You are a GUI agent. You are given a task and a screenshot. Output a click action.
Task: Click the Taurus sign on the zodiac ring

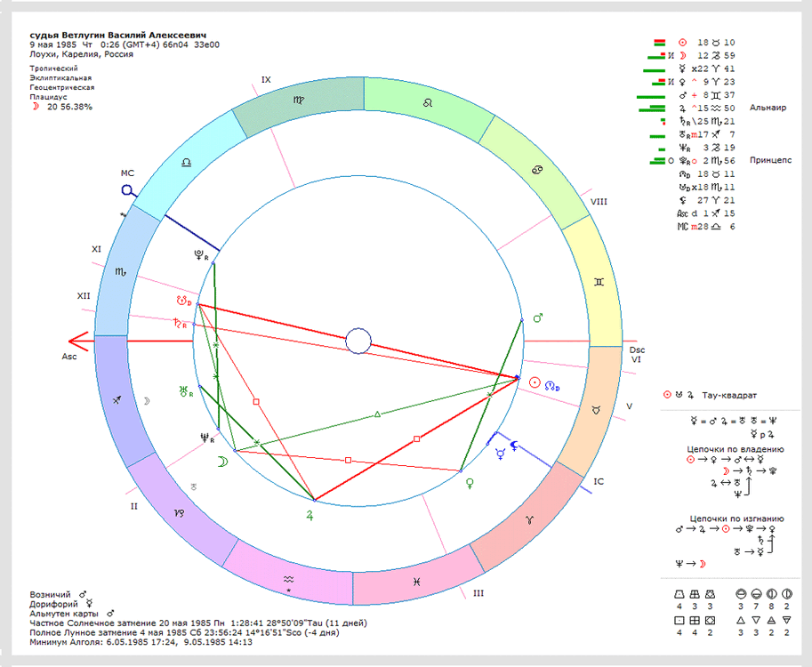[597, 410]
